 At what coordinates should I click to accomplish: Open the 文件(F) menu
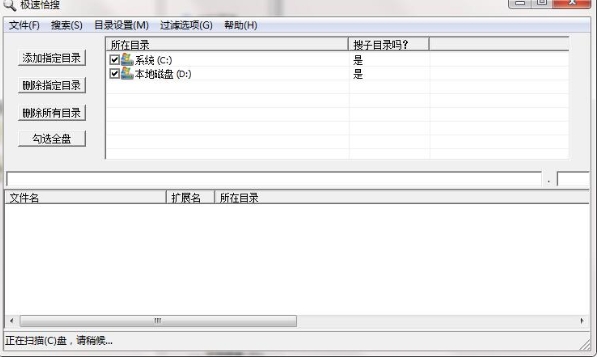point(24,25)
